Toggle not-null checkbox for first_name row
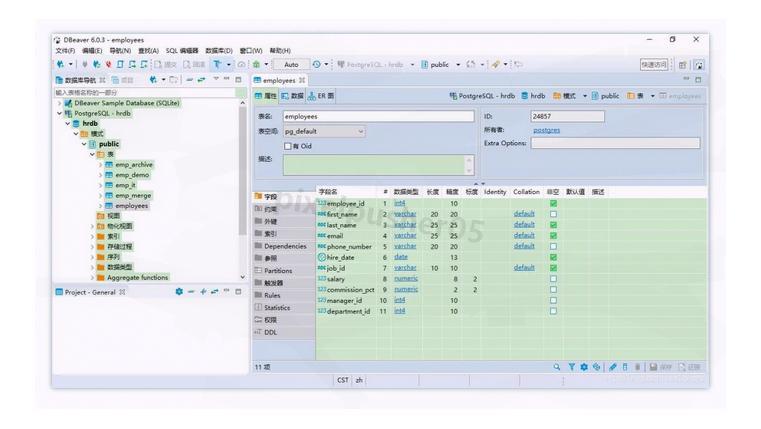Viewport: 761px width, 429px height. click(553, 214)
